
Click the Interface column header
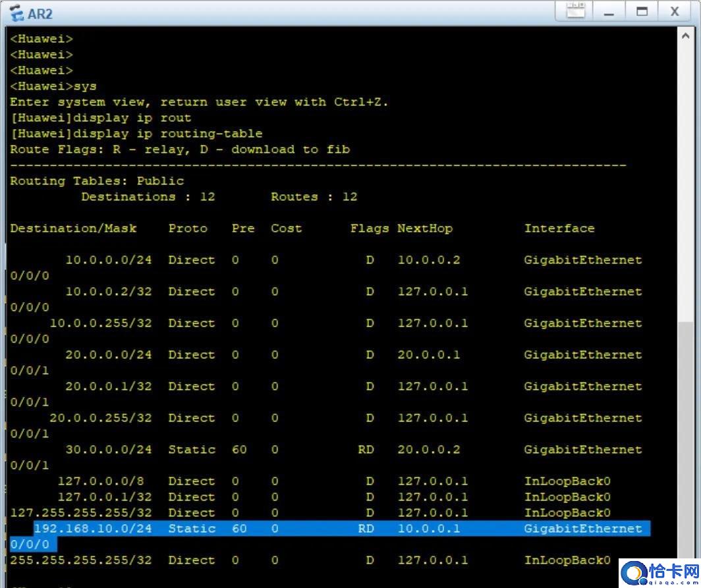coord(559,228)
